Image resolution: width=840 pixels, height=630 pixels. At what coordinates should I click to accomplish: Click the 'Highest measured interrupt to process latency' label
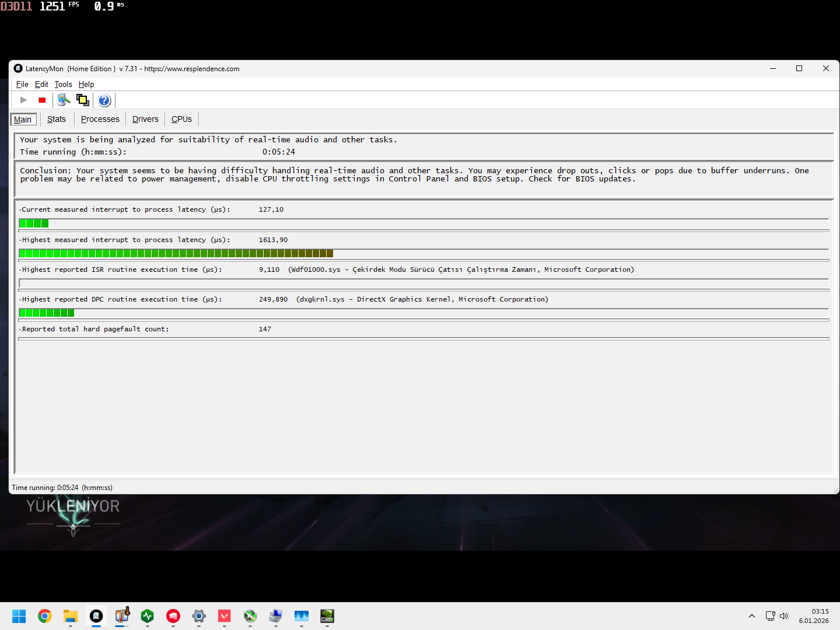point(126,240)
